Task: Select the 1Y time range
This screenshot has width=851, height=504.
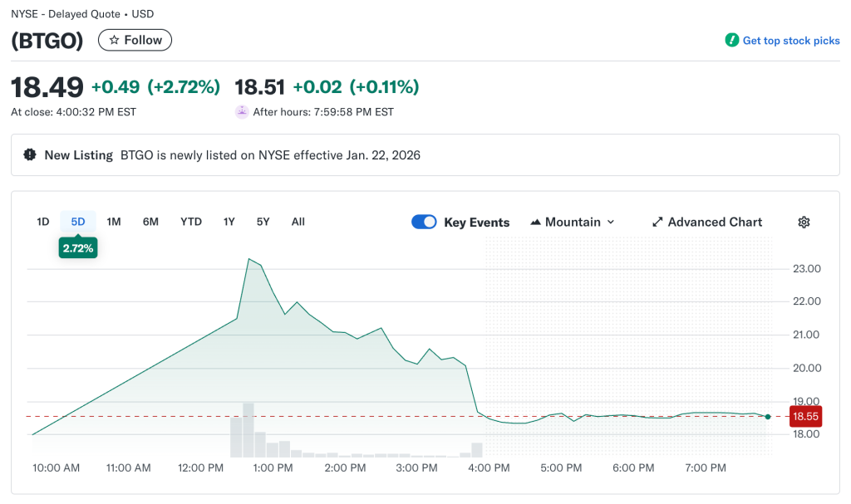Action: click(x=229, y=222)
